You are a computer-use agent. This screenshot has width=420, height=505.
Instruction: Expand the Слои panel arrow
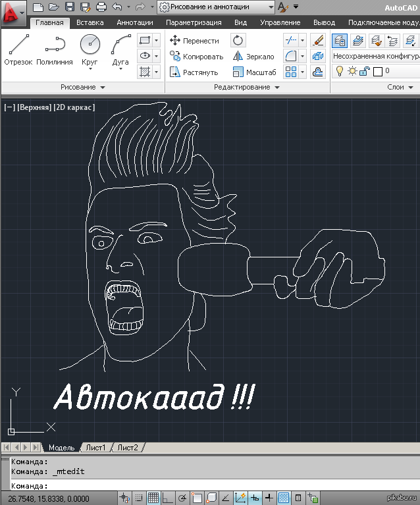point(411,88)
